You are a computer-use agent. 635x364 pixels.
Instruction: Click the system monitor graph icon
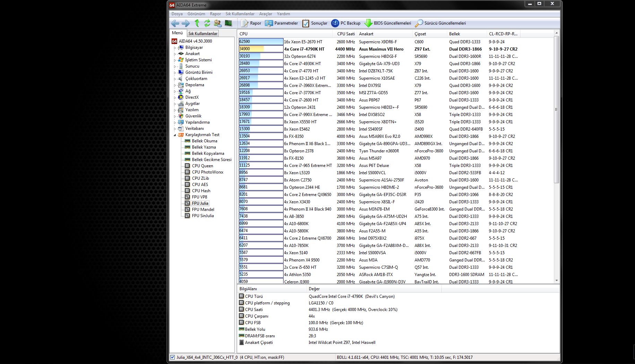tap(228, 23)
